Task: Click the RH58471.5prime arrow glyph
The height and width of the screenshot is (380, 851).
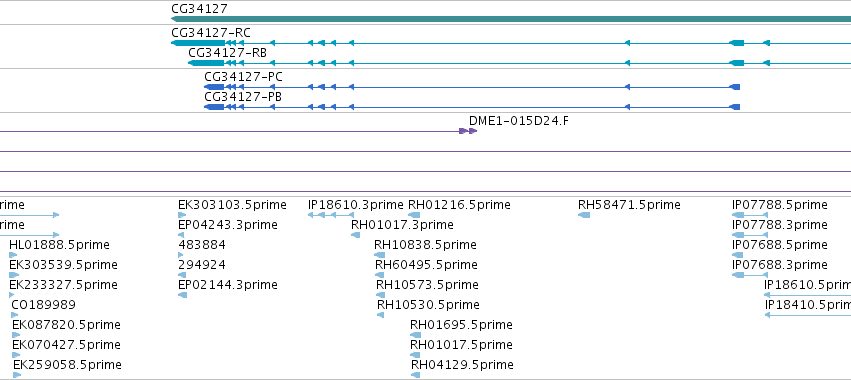Action: 584,215
